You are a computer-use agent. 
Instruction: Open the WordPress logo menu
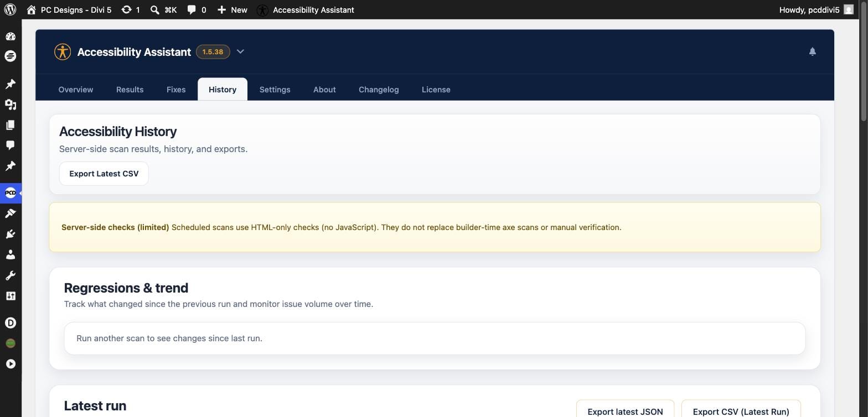[x=10, y=10]
